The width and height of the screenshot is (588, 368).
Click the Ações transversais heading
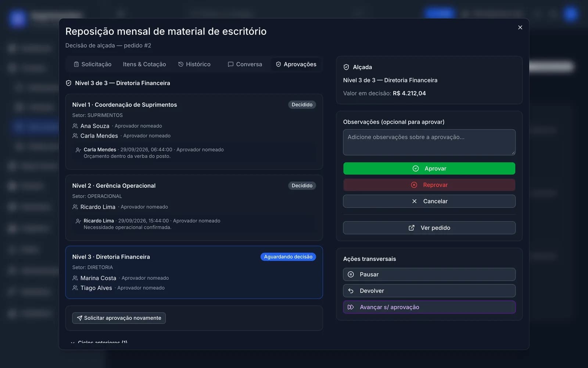(370, 259)
